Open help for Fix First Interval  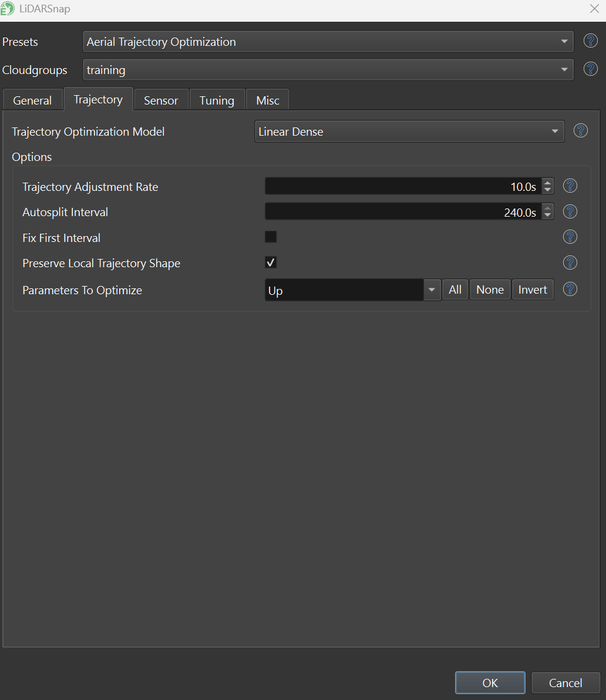[x=570, y=237]
